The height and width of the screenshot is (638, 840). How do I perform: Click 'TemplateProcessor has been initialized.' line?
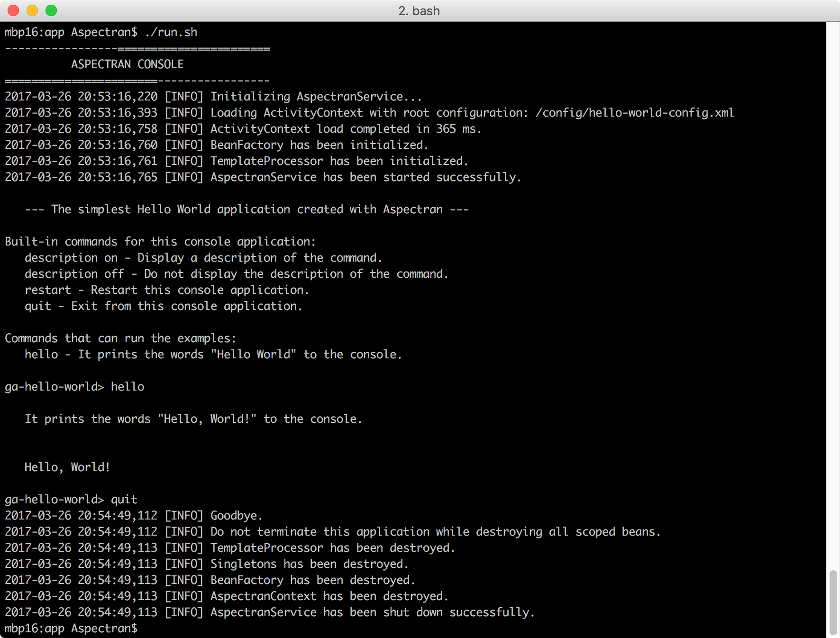(x=339, y=161)
